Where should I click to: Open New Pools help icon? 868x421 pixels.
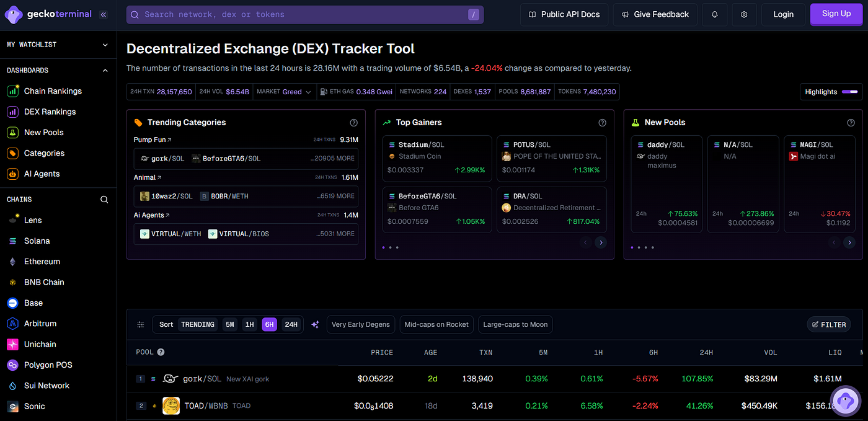(851, 123)
